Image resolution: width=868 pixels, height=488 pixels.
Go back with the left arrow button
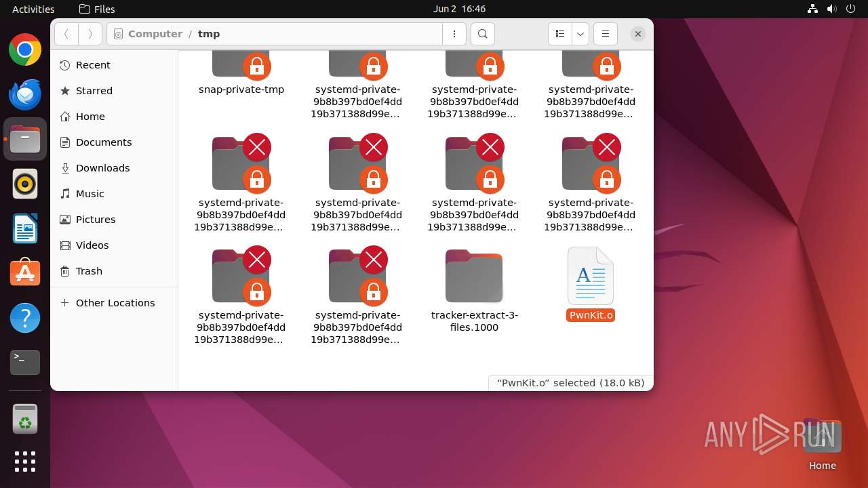[x=66, y=34]
